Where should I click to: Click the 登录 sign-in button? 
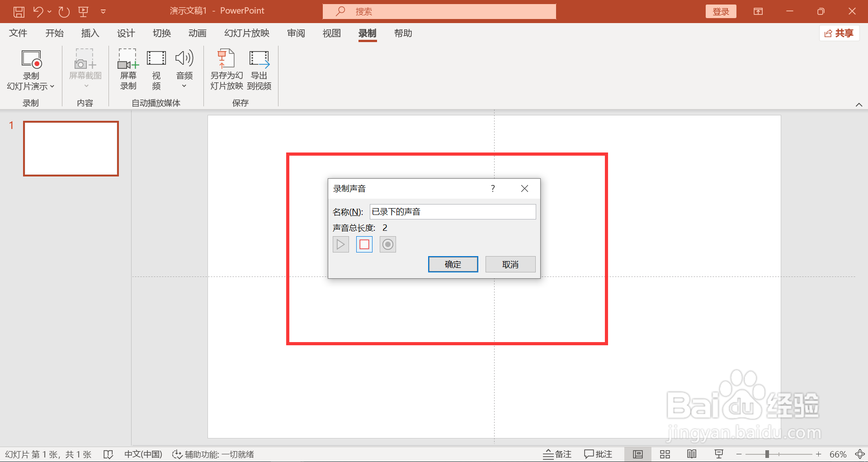[721, 11]
